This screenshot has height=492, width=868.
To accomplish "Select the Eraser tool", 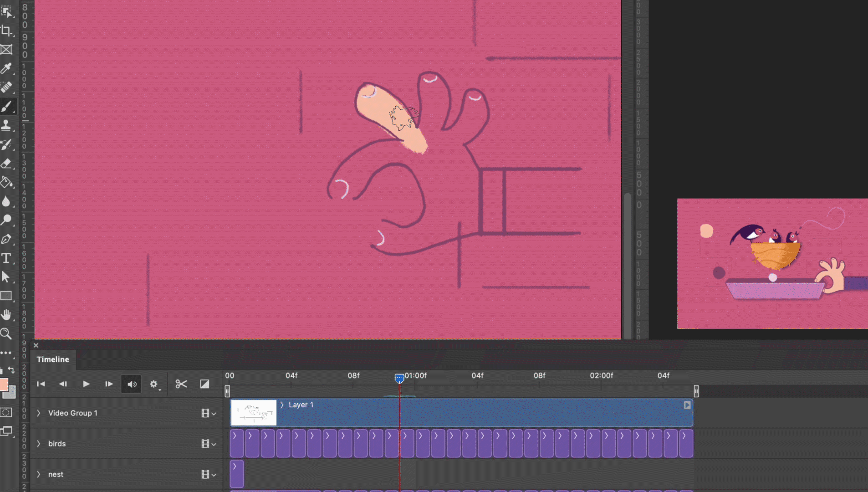I will (6, 164).
